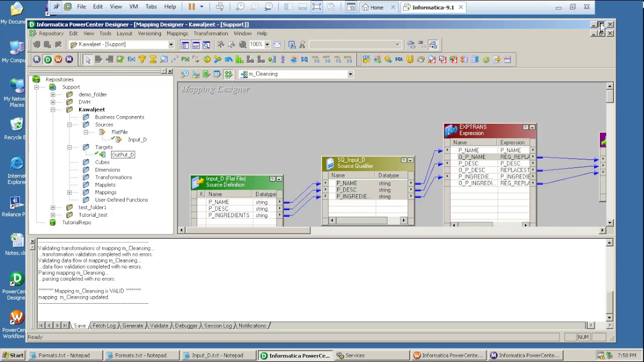The image size is (644, 362).
Task: Open Input_D.txt - Notepad from the taskbar
Action: click(217, 355)
